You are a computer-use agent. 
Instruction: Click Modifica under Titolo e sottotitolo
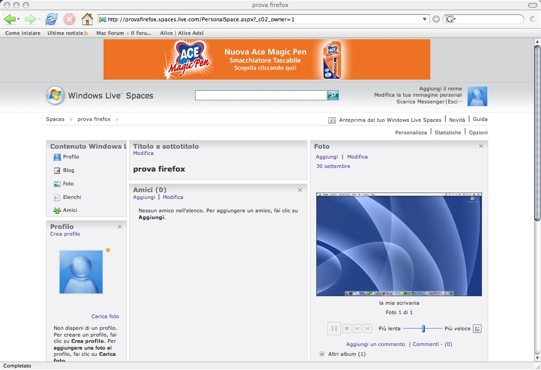[144, 153]
